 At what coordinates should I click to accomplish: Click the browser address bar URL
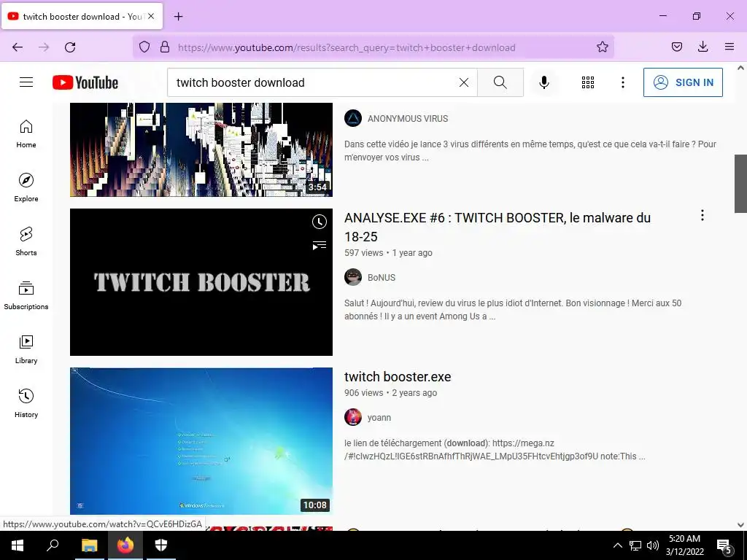pyautogui.click(x=347, y=47)
